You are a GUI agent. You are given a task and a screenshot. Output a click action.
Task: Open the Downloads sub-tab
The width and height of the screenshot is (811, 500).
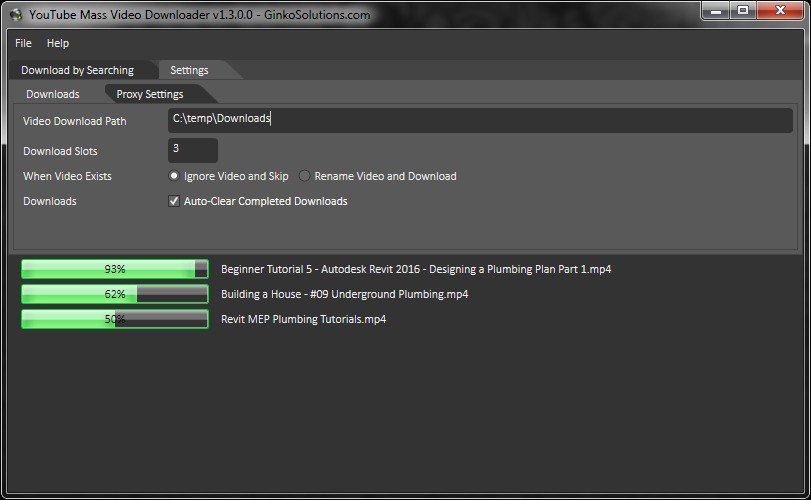53,94
